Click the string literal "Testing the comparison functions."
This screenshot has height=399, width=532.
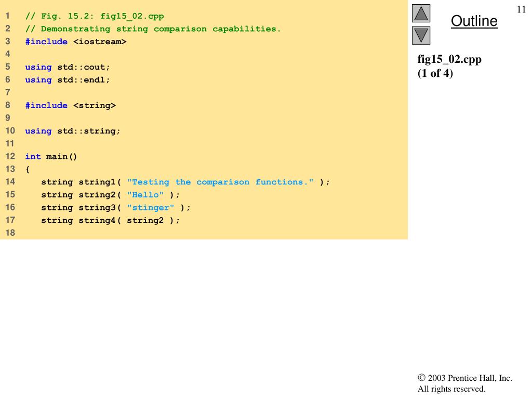click(x=220, y=182)
